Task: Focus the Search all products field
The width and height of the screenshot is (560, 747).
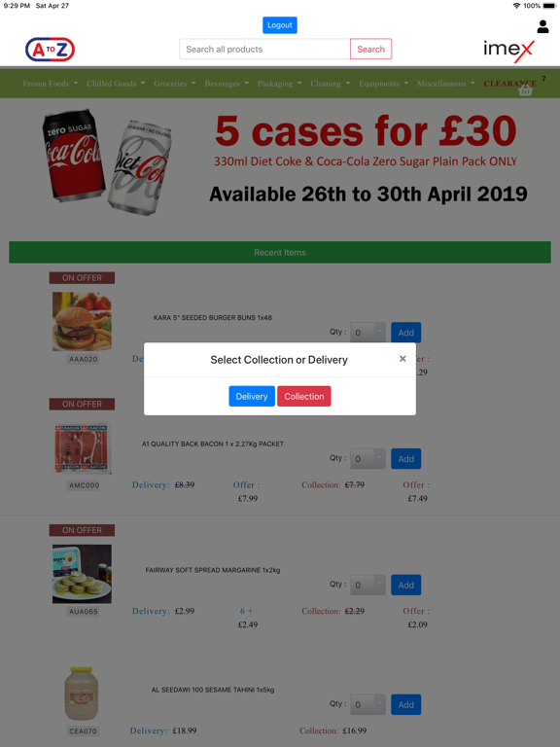Action: [x=264, y=49]
